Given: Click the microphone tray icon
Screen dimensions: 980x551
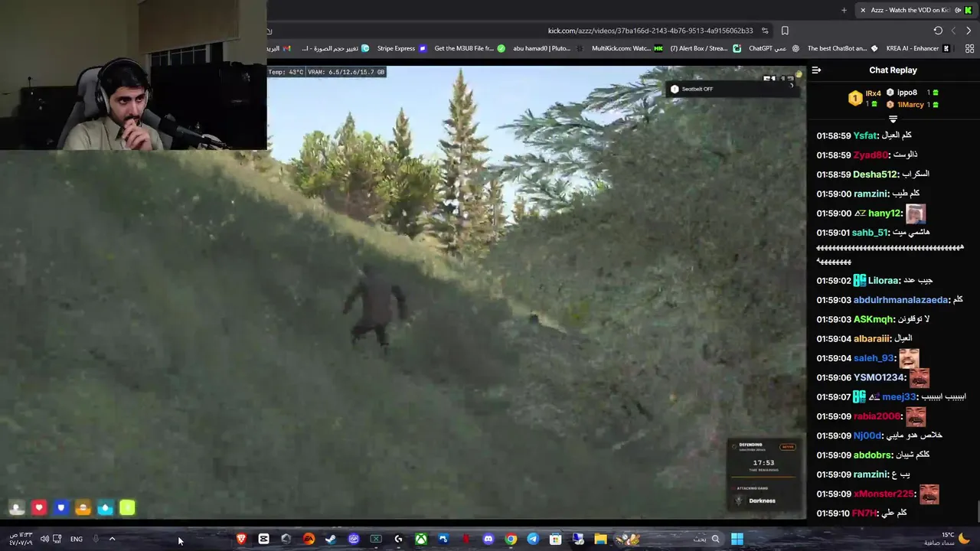Looking at the screenshot, I should tap(96, 539).
